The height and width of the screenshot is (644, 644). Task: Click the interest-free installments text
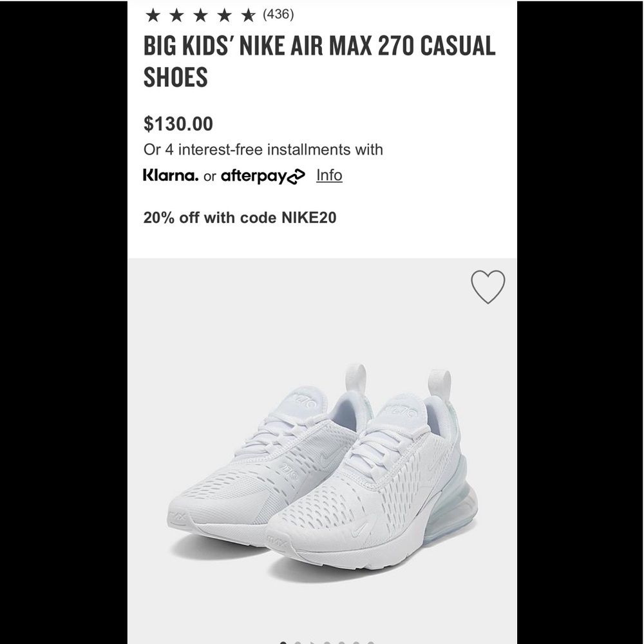(263, 149)
